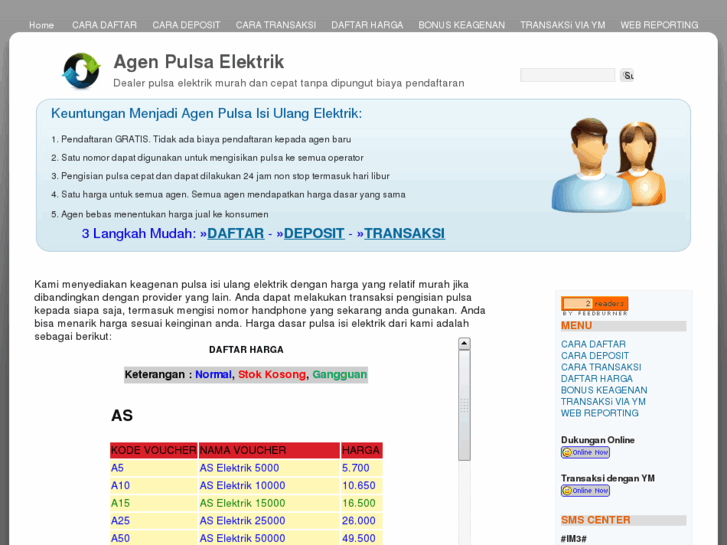Click the price 16.500 cell

click(362, 503)
